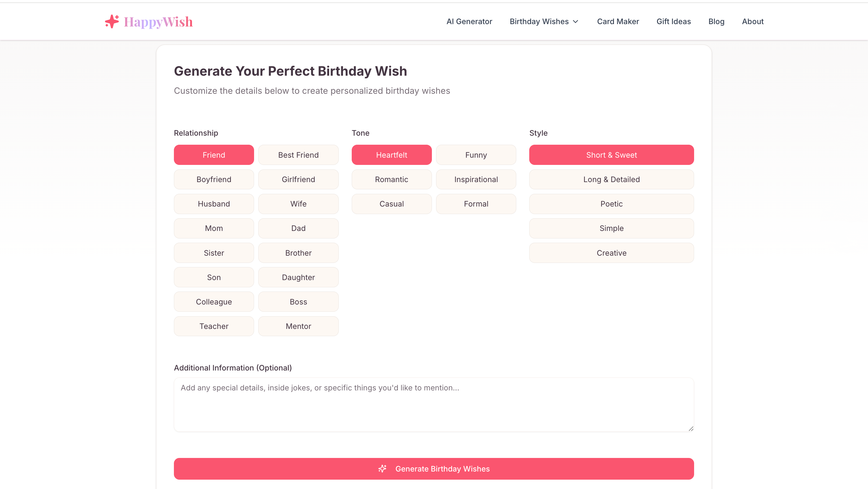
Task: Select Boyfriend as the relationship
Action: coord(214,179)
